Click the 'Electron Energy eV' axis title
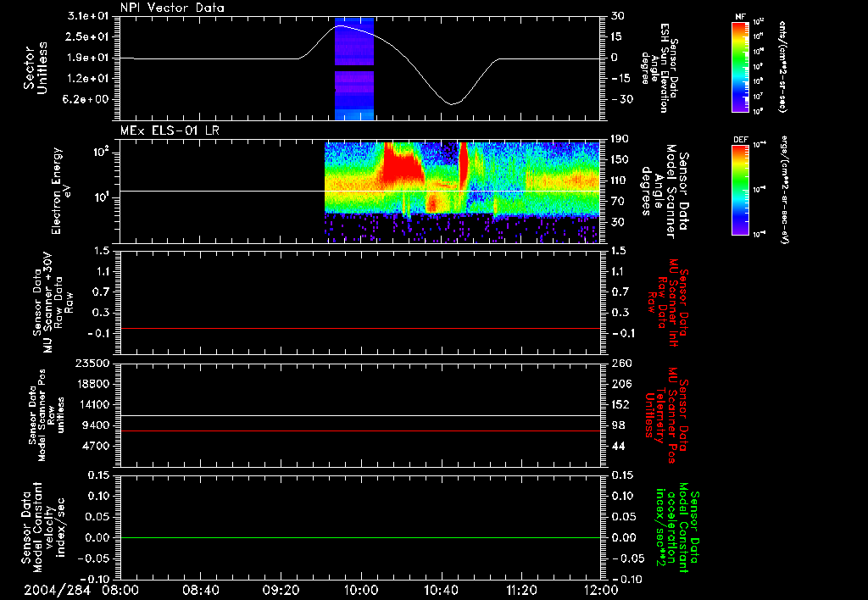868x600 pixels. coord(61,191)
